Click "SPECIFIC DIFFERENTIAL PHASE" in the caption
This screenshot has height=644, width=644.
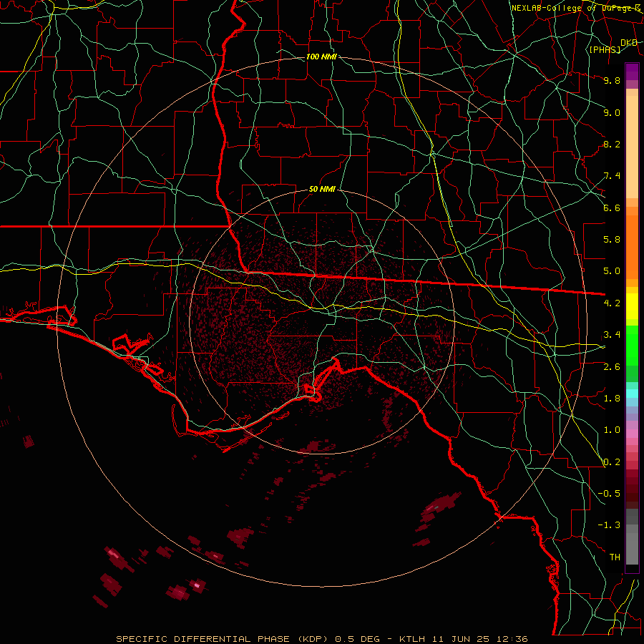(205, 639)
